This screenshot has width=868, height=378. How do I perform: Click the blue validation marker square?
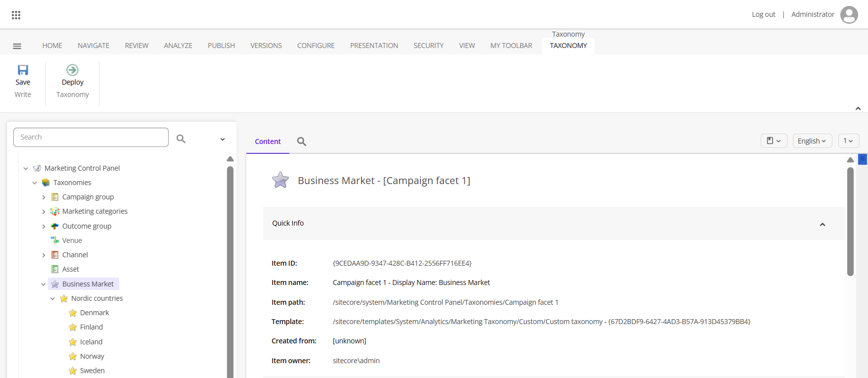(863, 159)
